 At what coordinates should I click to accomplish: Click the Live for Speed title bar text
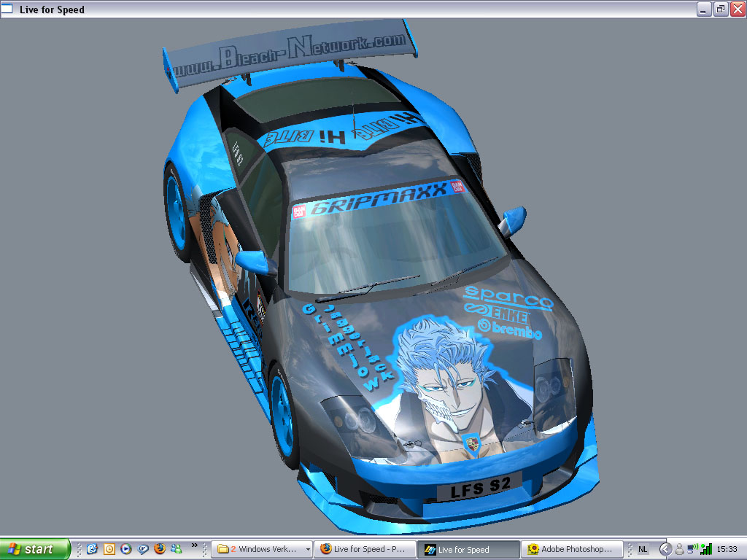[x=52, y=9]
